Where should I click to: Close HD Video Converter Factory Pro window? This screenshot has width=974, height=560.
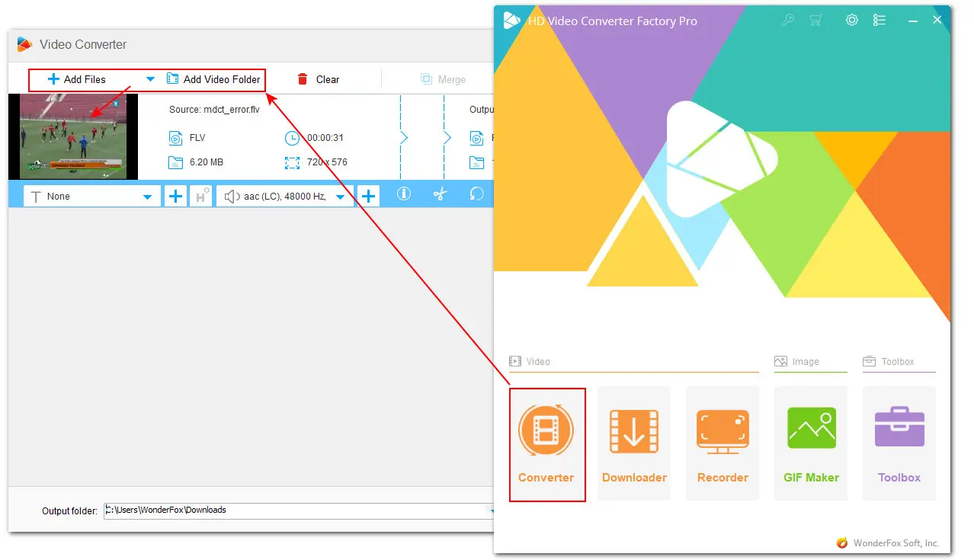pos(937,21)
